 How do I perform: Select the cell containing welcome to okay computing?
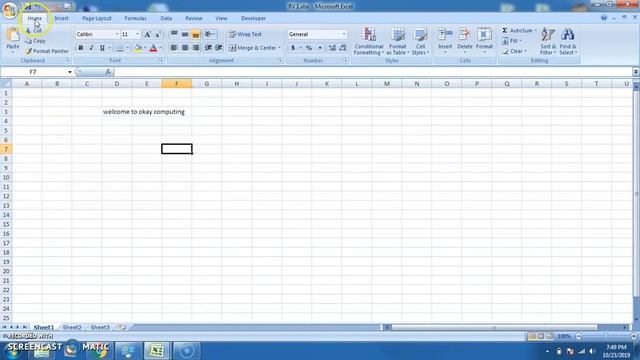(117, 112)
